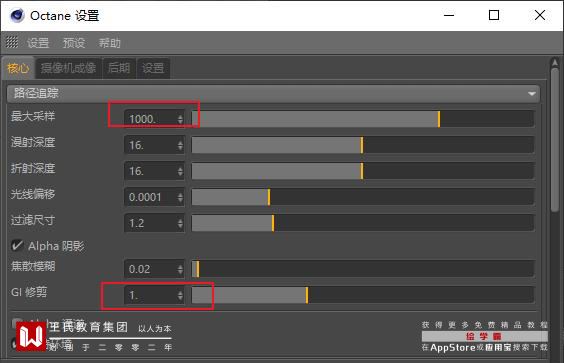Minimize the Octane 设置 window

click(x=449, y=15)
